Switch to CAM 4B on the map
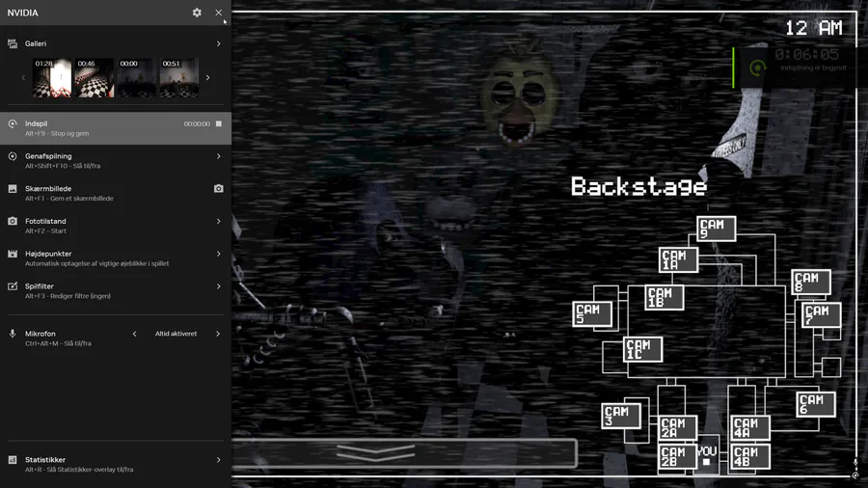 point(750,457)
